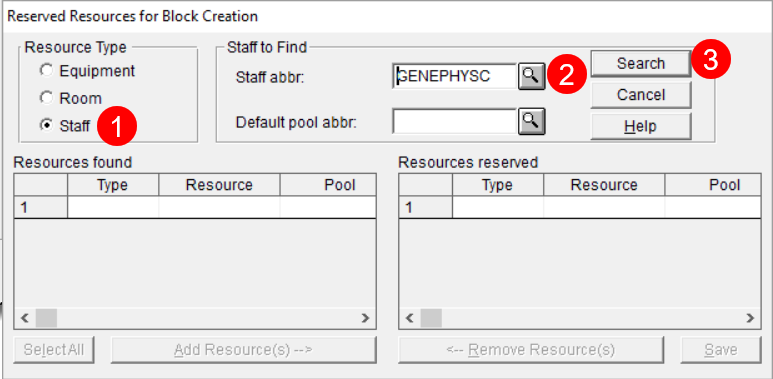Click Pool column header in Resources found
This screenshot has width=773, height=379.
click(x=328, y=185)
